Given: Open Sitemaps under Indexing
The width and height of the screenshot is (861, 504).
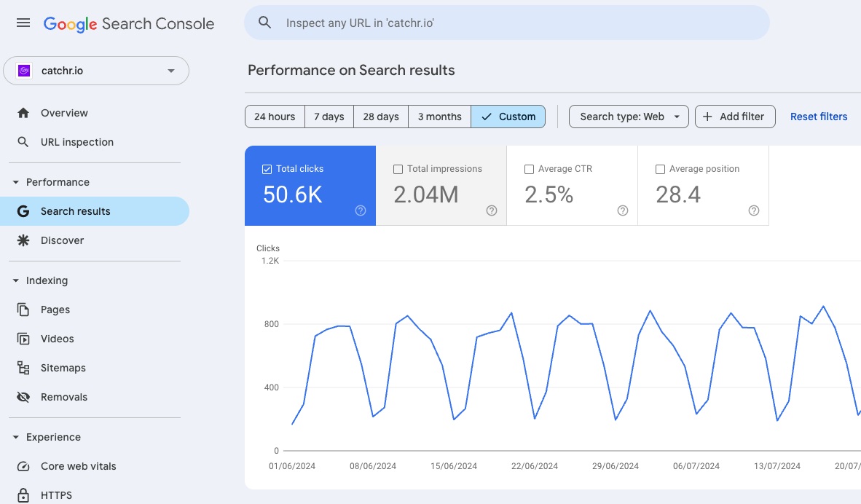Looking at the screenshot, I should click(x=95, y=368).
